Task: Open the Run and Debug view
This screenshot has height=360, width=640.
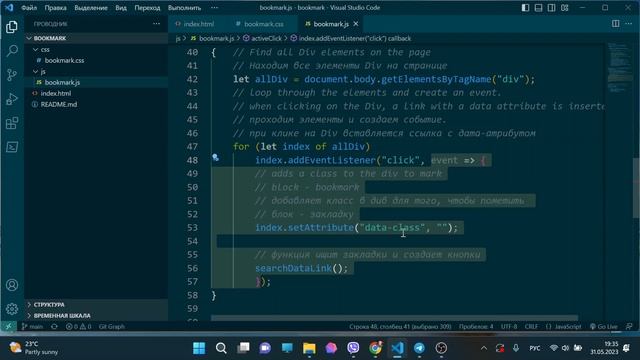Action: tap(12, 99)
